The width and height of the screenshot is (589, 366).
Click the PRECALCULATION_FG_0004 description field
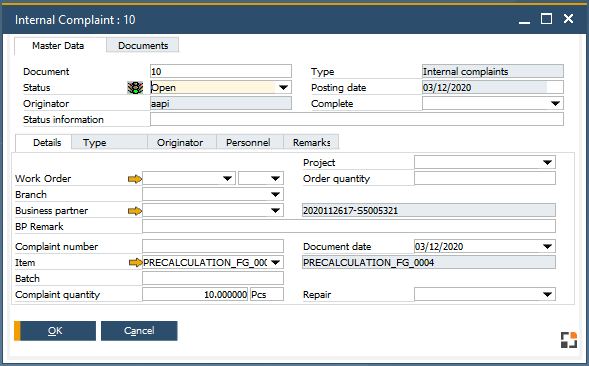429,262
